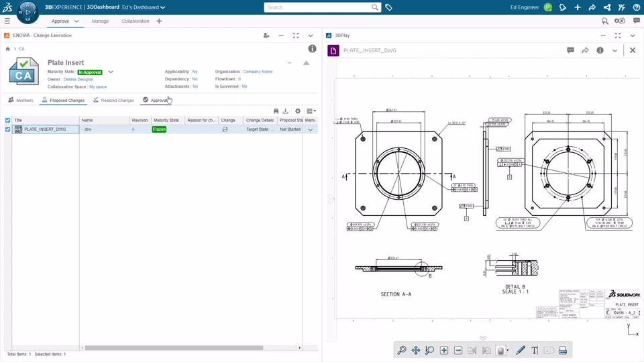Image resolution: width=644 pixels, height=362 pixels.
Task: Click the zoom in plus tool in 3DPlay
Action: click(444, 350)
